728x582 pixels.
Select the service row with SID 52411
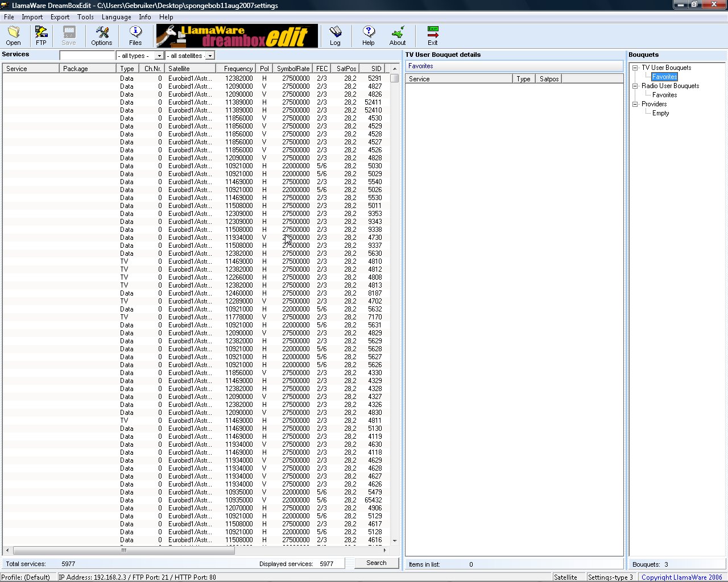coord(196,102)
